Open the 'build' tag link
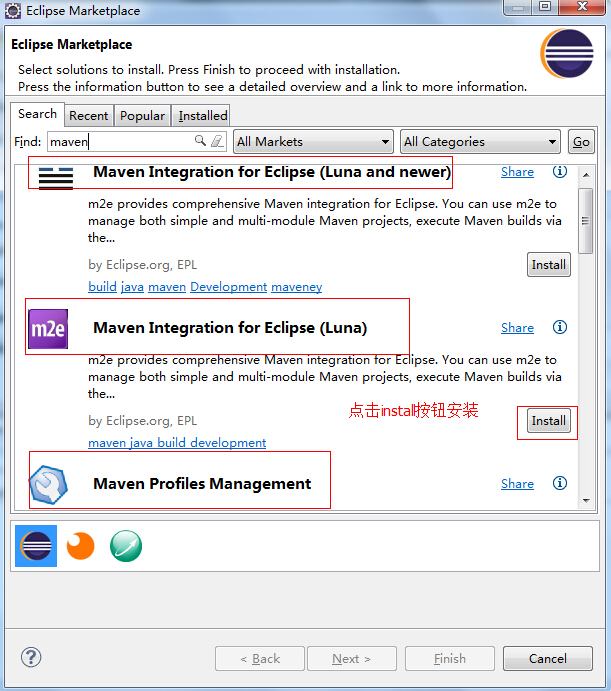 [102, 286]
